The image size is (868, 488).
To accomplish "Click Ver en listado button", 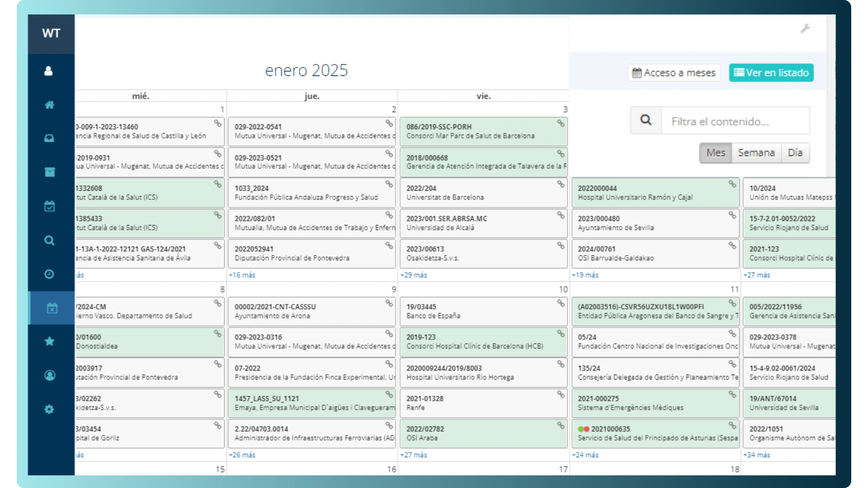I will point(771,73).
